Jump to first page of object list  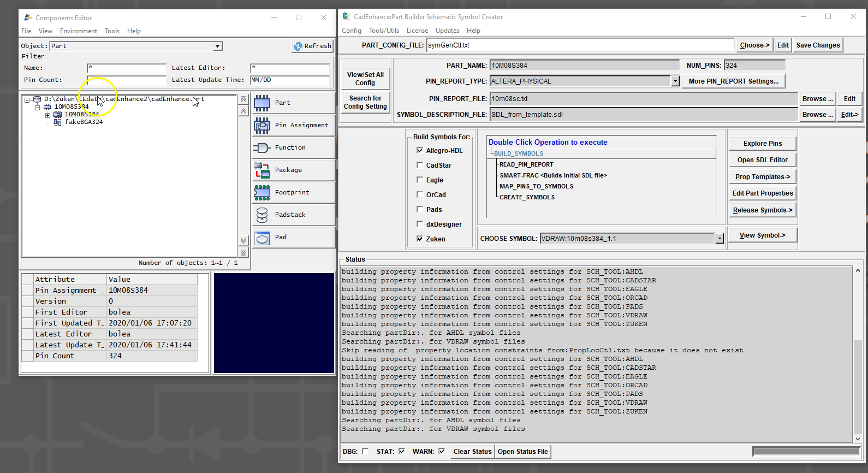coord(243,99)
